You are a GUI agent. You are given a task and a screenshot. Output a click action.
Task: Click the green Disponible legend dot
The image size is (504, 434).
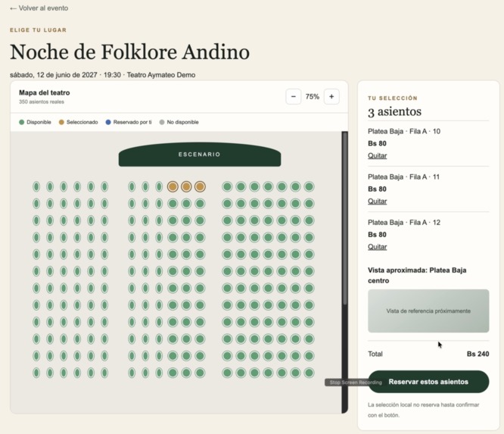(x=21, y=122)
